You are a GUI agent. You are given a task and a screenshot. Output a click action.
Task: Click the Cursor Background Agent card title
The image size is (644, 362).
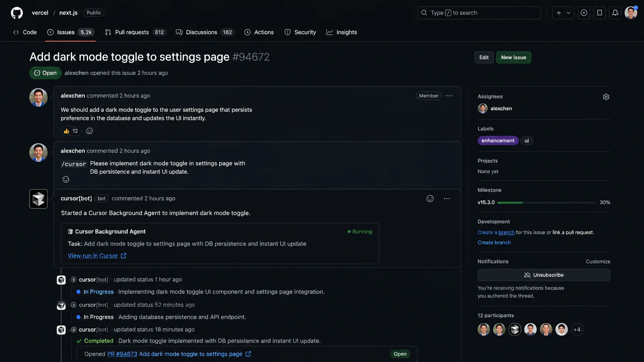[x=110, y=232]
